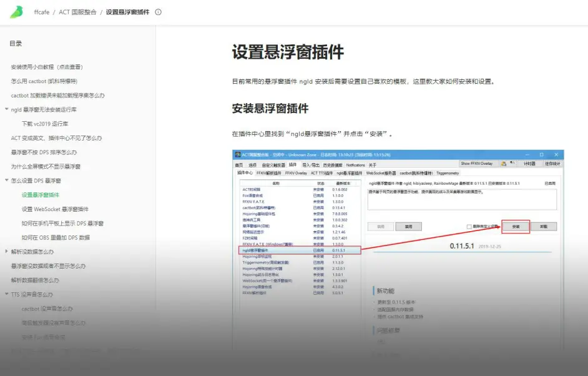Collapse the ngld 悬浮窗无法安装运行库 arrow
This screenshot has width=588, height=376.
6,109
